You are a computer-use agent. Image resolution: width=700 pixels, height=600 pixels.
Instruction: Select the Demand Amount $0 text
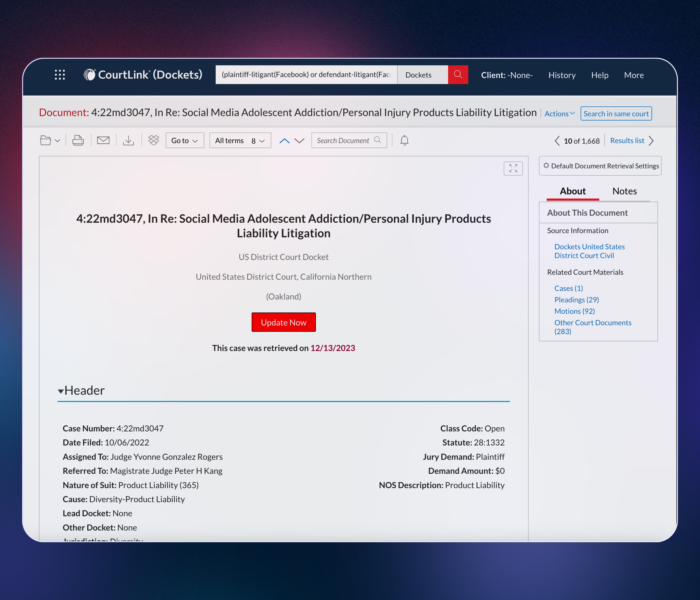(x=466, y=471)
